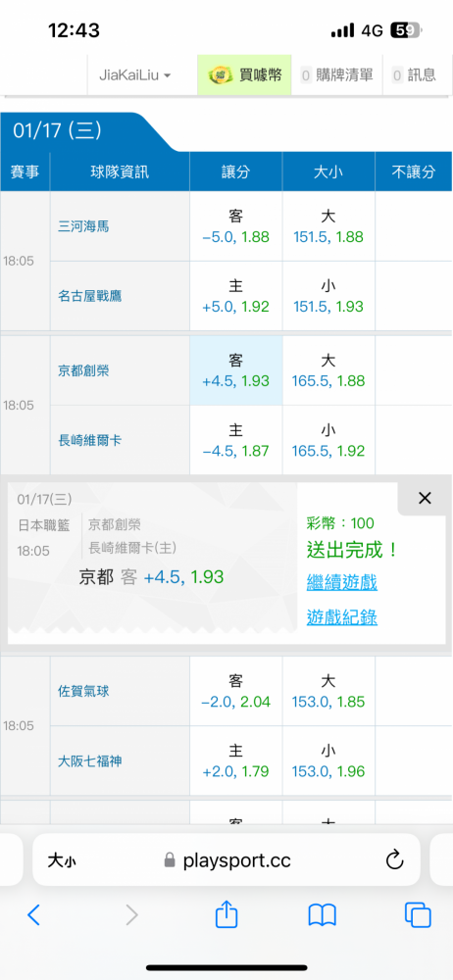Tap the Safari share icon

point(226,914)
